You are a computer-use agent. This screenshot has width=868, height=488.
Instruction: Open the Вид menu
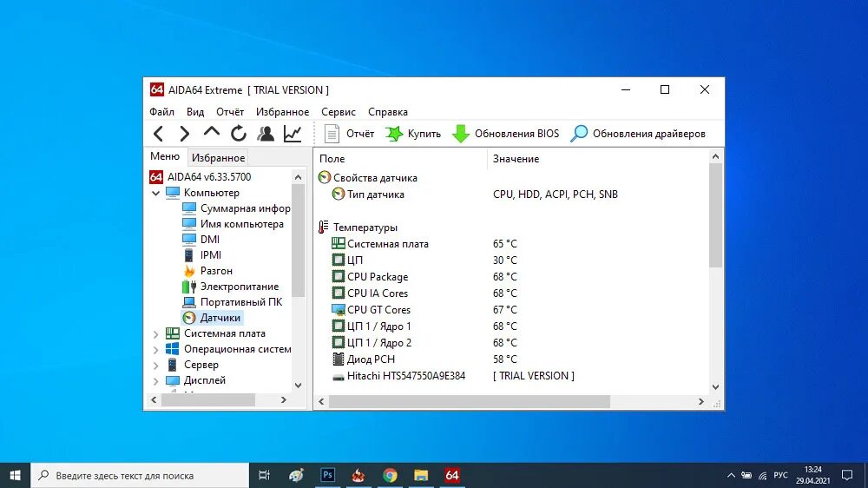pos(194,112)
